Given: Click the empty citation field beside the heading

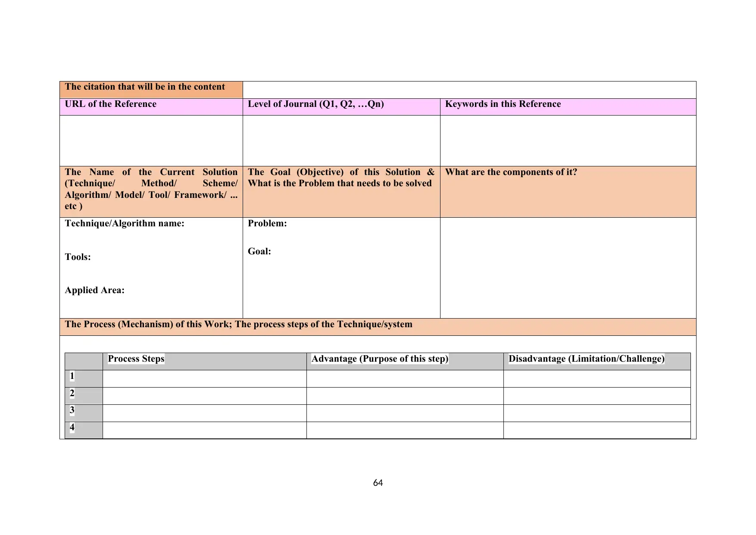Looking at the screenshot, I should coord(469,90).
